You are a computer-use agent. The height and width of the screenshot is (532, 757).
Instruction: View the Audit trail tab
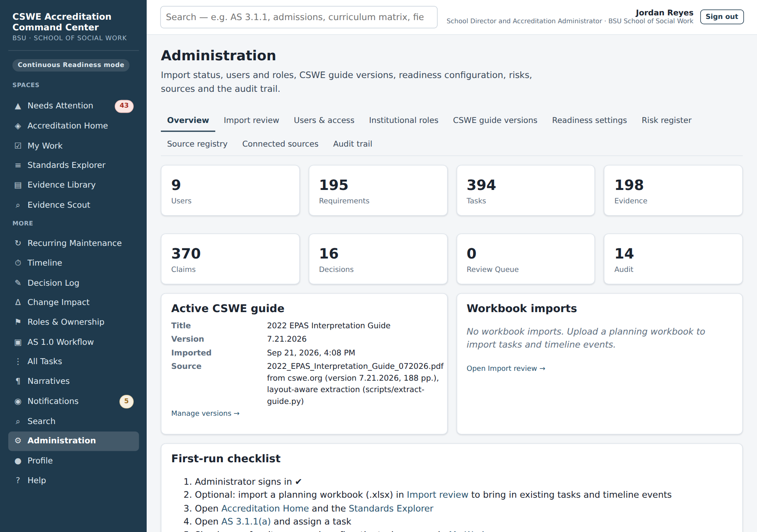(352, 144)
